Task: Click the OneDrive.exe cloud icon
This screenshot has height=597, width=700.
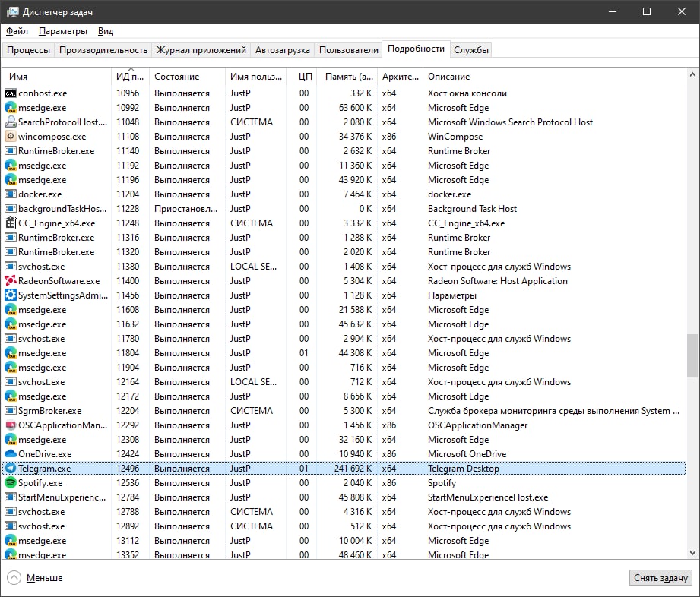Action: 11,453
